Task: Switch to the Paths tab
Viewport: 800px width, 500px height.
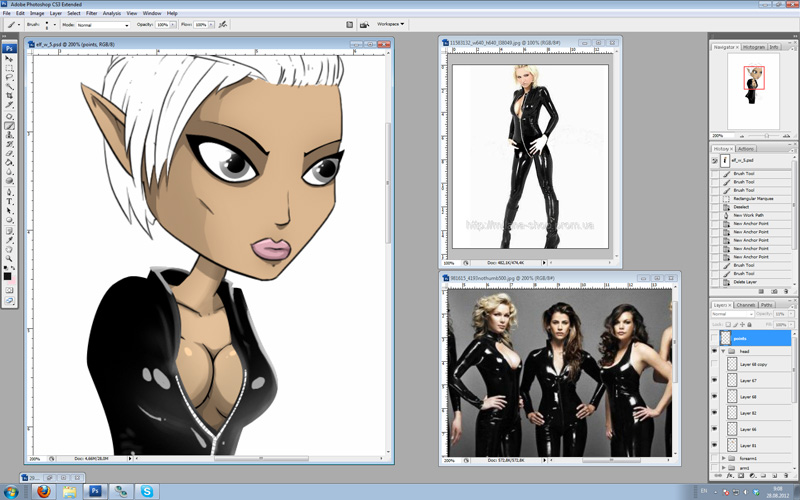Action: point(766,305)
